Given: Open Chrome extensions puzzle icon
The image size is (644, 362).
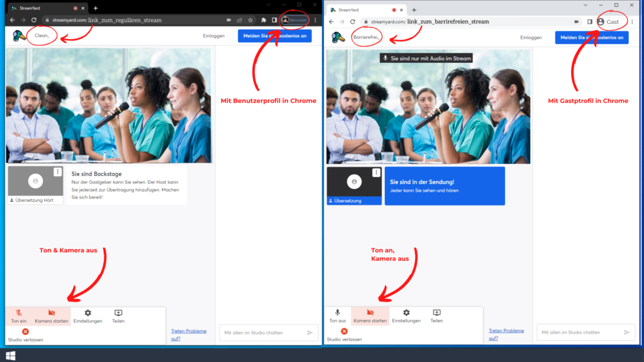Looking at the screenshot, I should (264, 20).
